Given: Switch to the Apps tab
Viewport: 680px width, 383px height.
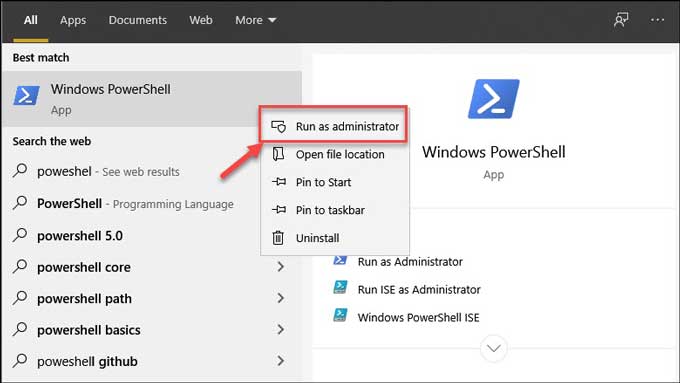Looking at the screenshot, I should (x=73, y=20).
